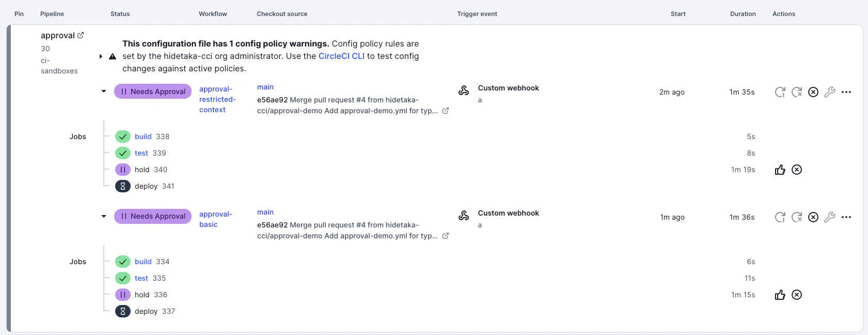Select the deploy 341 job text
This screenshot has width=868, height=335.
pos(154,186)
